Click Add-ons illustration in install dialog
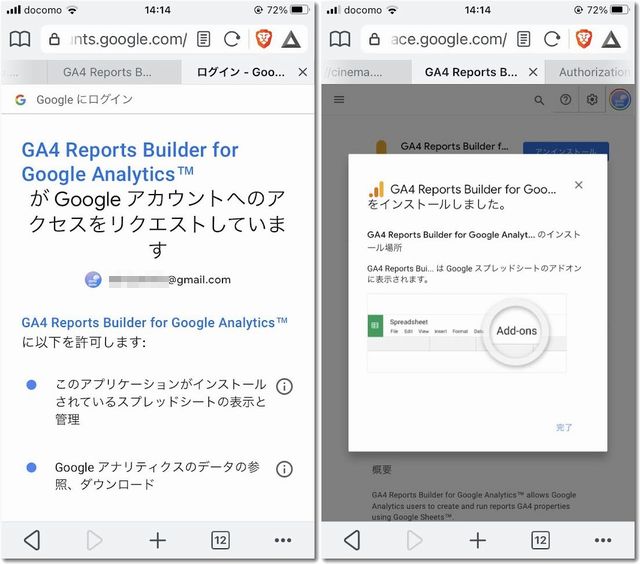This screenshot has width=640, height=564. [467, 333]
